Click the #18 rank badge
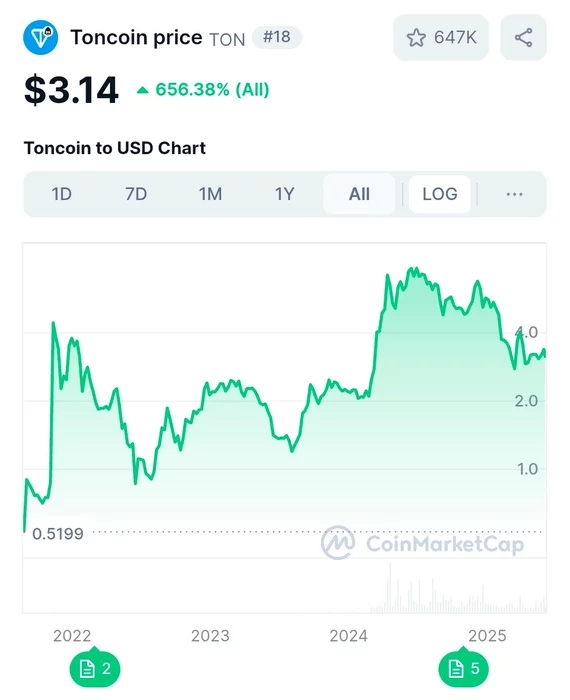Image resolution: width=570 pixels, height=700 pixels. [x=277, y=37]
